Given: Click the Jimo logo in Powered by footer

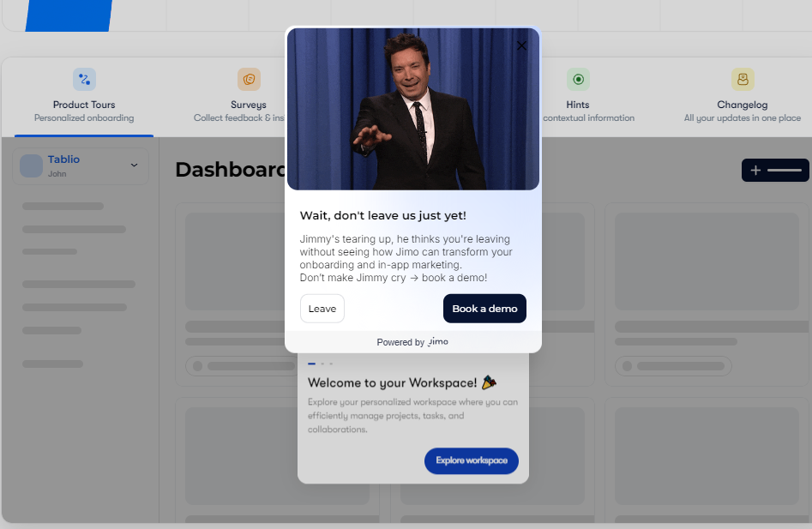Looking at the screenshot, I should [438, 341].
